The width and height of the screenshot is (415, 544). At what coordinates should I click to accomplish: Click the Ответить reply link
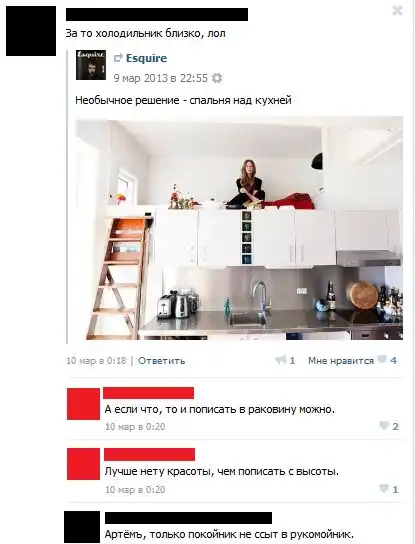point(162,361)
